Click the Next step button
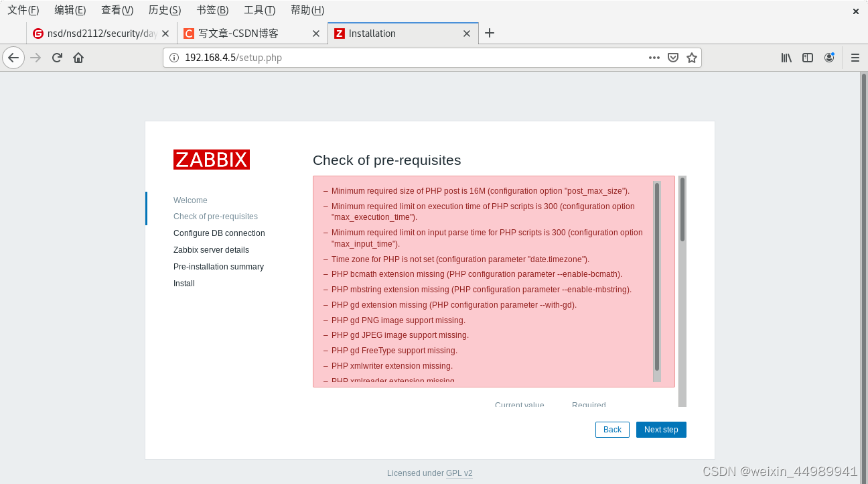The image size is (868, 484). pyautogui.click(x=661, y=430)
